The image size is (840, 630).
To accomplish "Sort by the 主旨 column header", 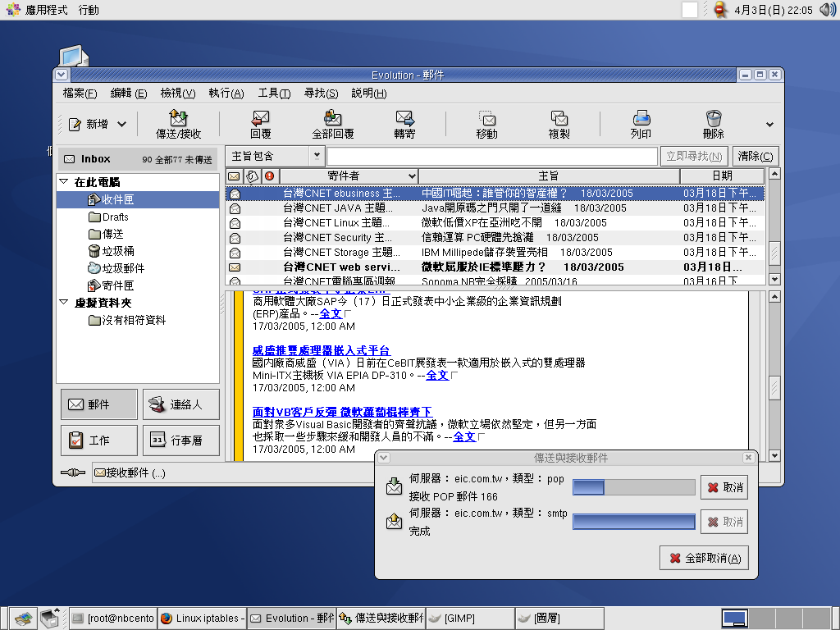I will click(x=549, y=176).
